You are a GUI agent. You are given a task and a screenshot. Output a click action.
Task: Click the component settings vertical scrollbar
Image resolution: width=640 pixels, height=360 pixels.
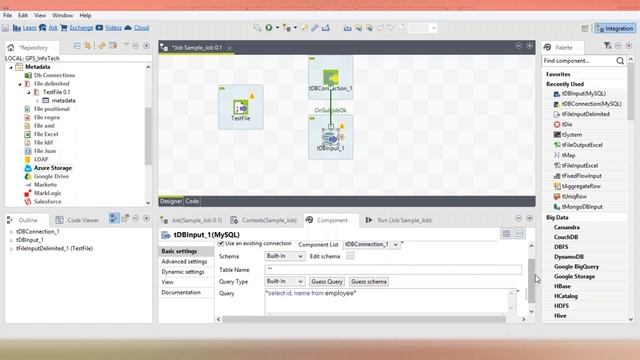pyautogui.click(x=531, y=281)
